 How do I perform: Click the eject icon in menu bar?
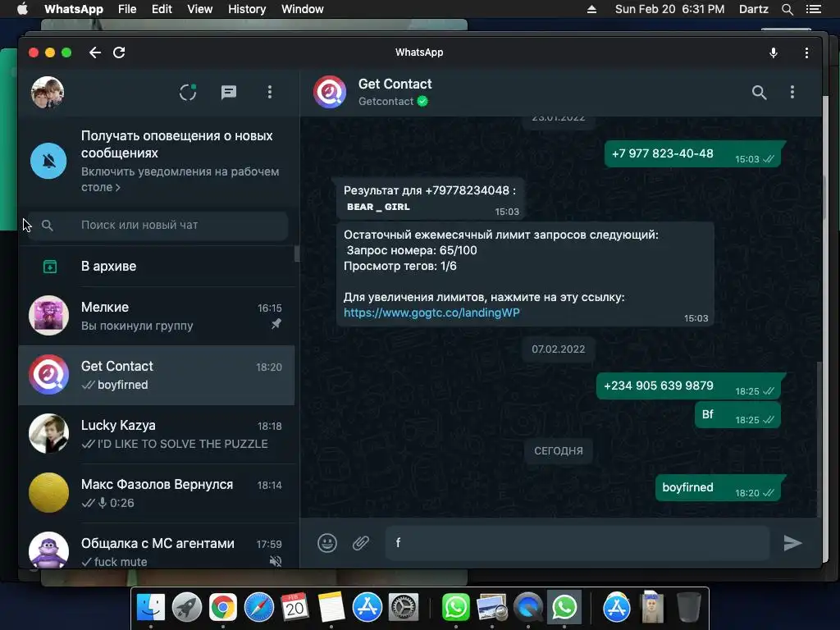pos(592,9)
